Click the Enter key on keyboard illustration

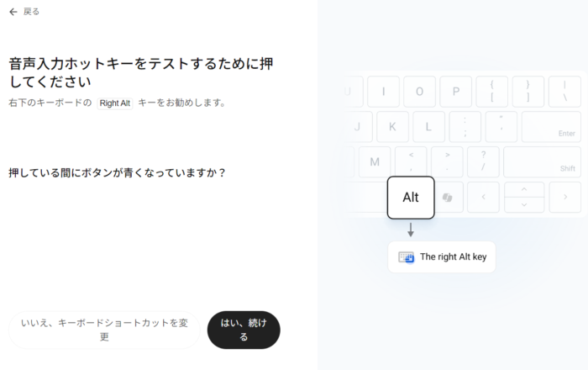[x=550, y=127]
